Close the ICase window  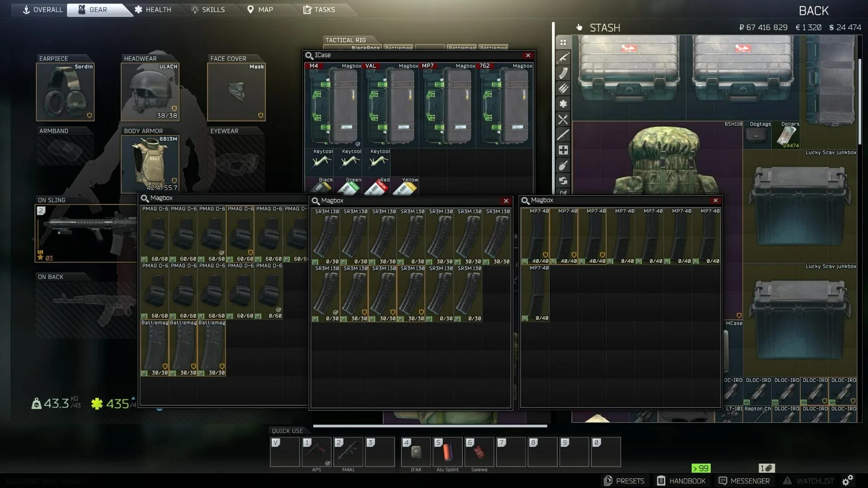point(528,55)
